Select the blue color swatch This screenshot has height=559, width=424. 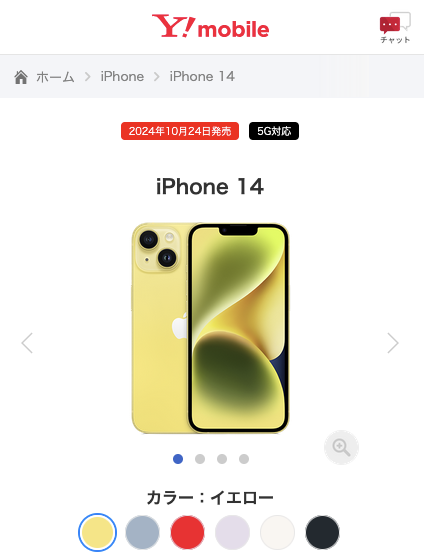tap(142, 532)
